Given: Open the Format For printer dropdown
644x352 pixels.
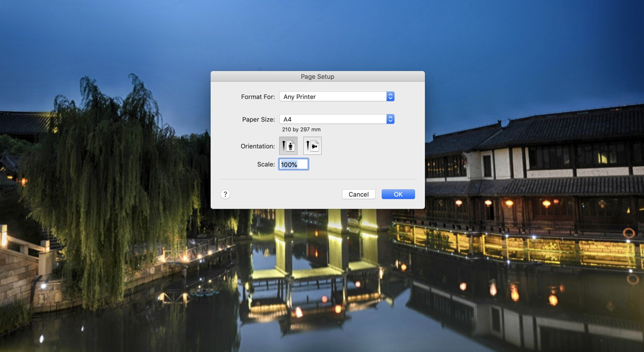Looking at the screenshot, I should [x=337, y=96].
